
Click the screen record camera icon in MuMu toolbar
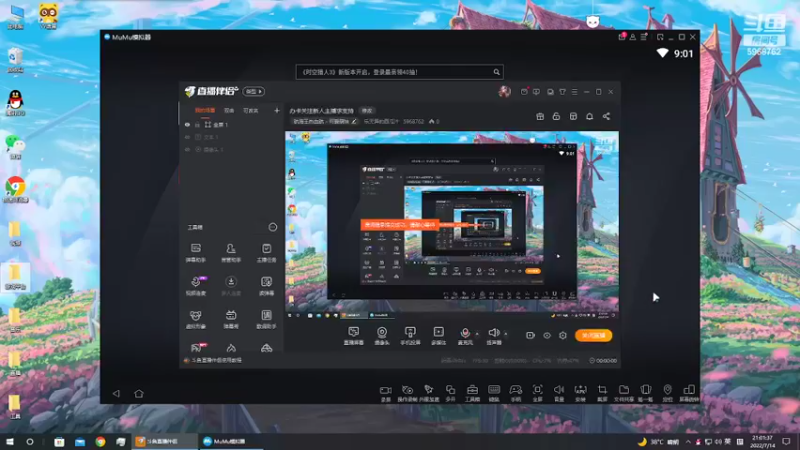(x=385, y=393)
